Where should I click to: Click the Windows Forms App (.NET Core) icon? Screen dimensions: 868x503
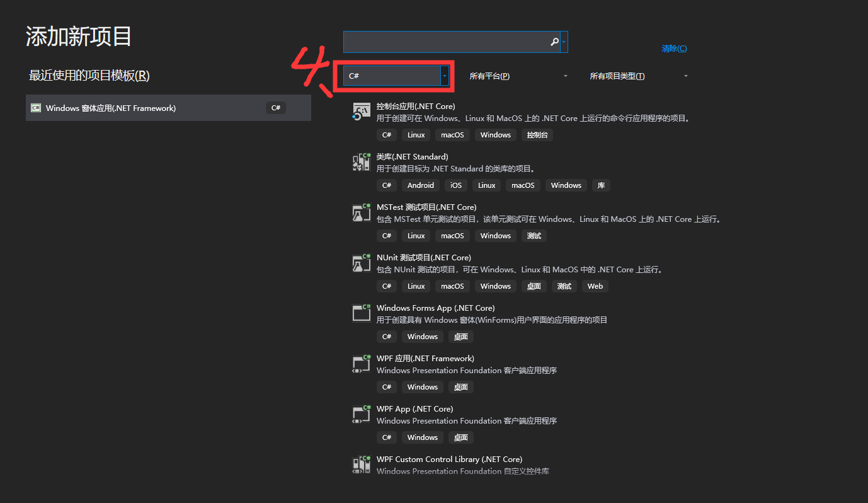coord(360,313)
